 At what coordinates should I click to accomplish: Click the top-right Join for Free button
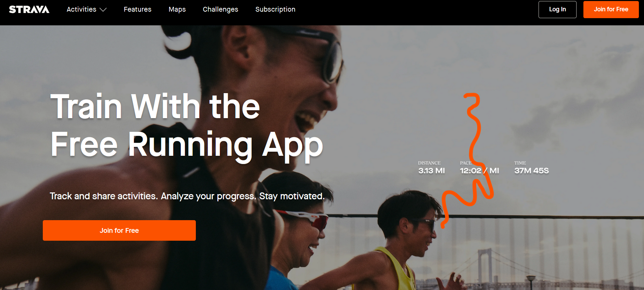coord(611,10)
